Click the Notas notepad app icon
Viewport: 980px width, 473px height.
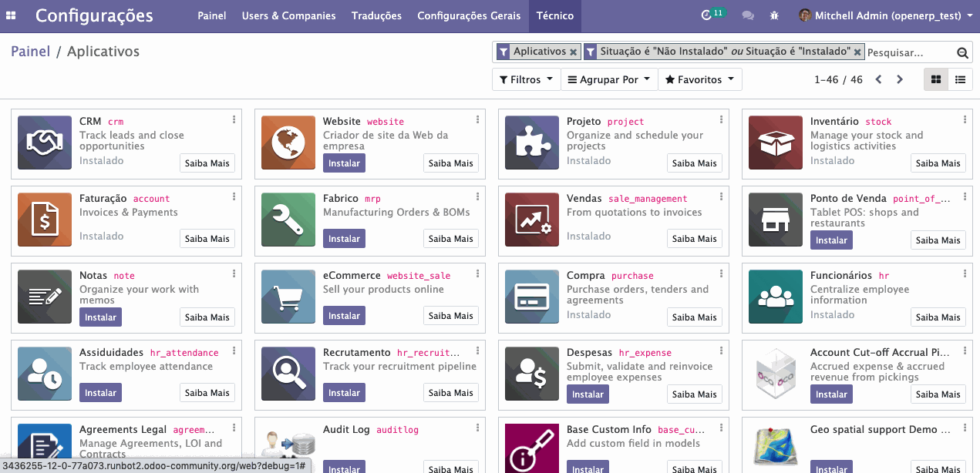point(45,297)
